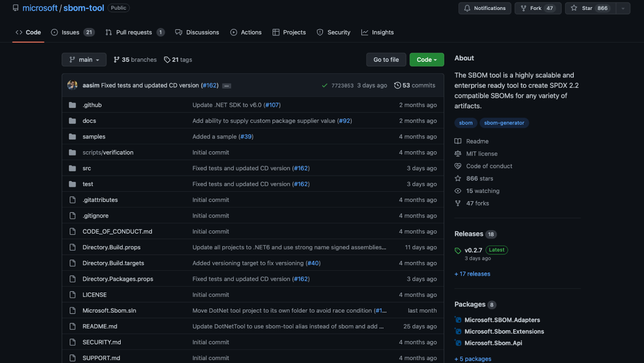Viewport: 644px width, 363px height.
Task: Click the clock icon beside 53 commits
Action: point(397,85)
